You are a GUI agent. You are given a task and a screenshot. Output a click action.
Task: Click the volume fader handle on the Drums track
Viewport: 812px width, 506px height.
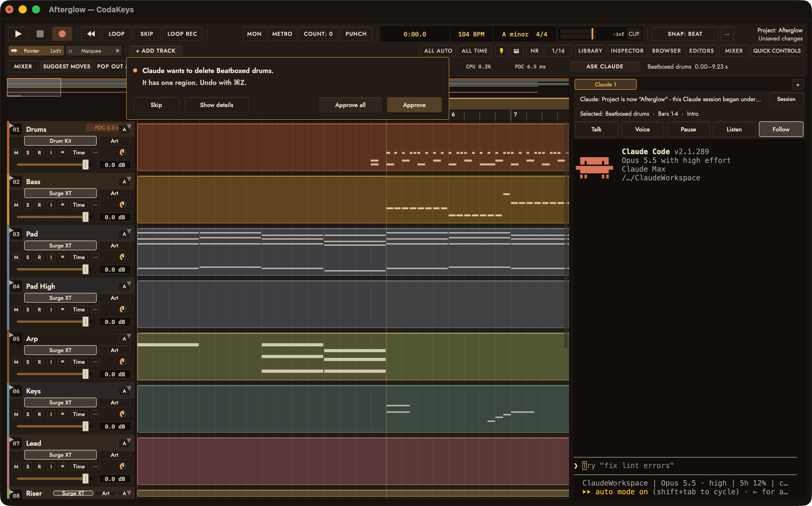point(86,164)
